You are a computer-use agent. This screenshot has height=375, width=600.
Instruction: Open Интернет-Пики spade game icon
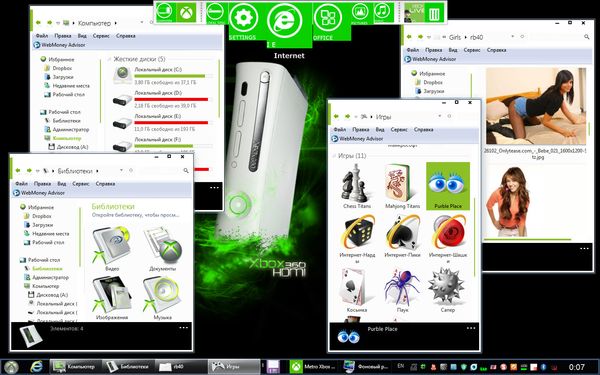click(402, 236)
